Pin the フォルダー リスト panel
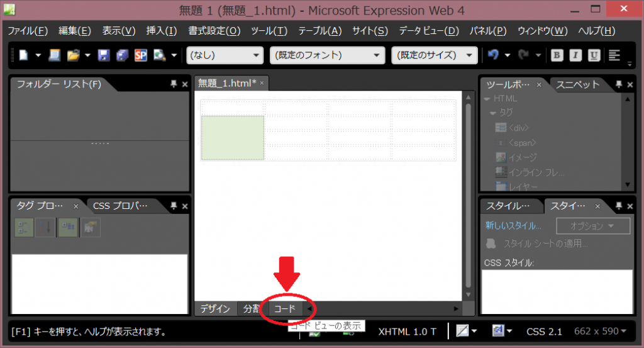Image resolution: width=644 pixels, height=348 pixels. click(x=174, y=84)
